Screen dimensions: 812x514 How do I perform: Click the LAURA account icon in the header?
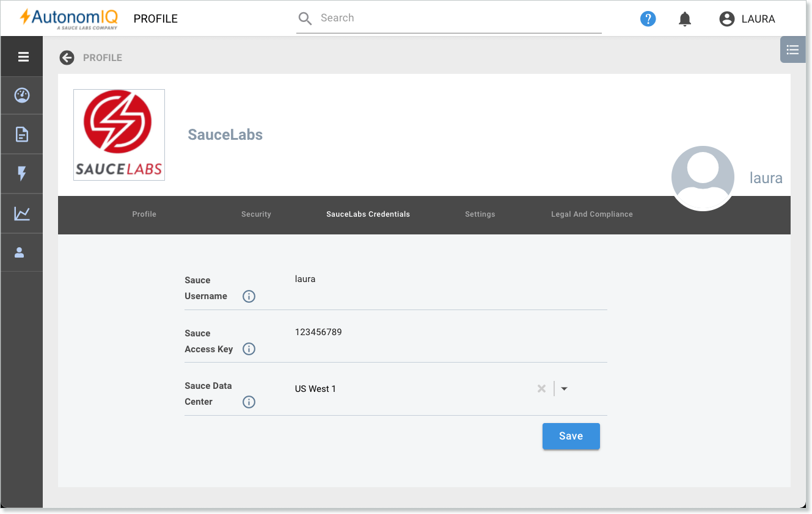pyautogui.click(x=726, y=19)
